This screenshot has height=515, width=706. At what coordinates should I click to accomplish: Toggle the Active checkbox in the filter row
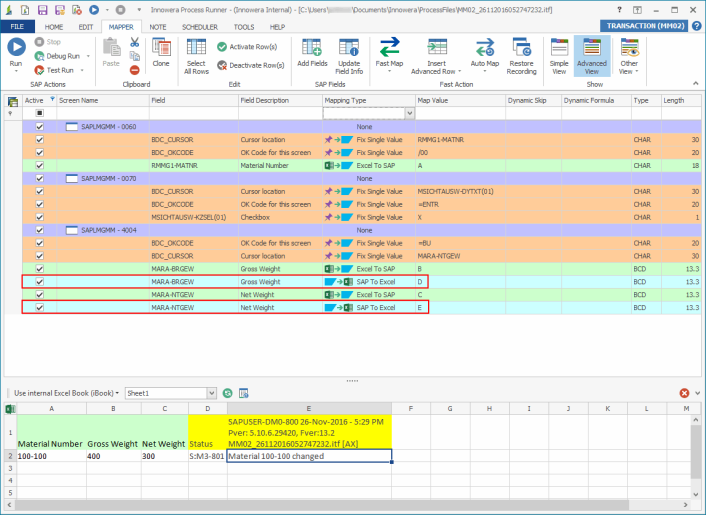(39, 114)
